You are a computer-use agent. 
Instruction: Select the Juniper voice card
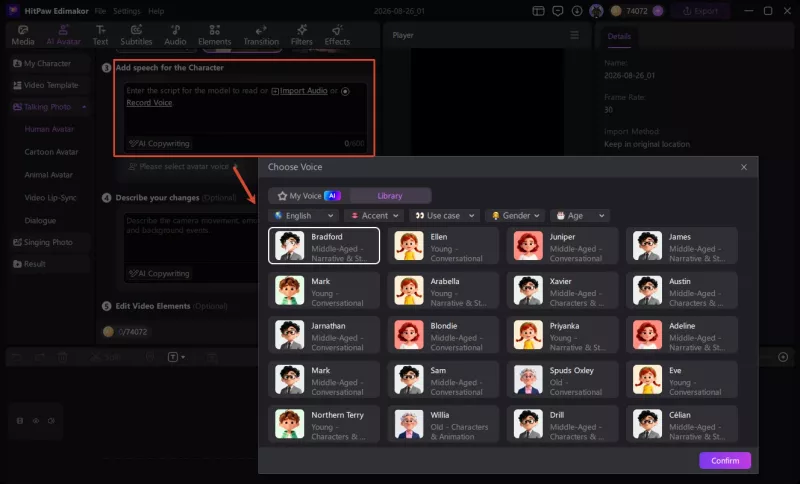(563, 246)
